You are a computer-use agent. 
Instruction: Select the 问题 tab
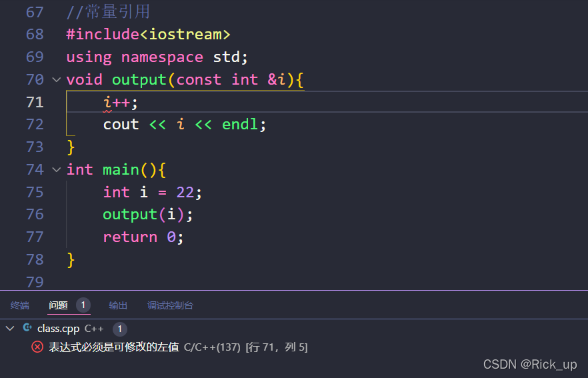tap(58, 305)
